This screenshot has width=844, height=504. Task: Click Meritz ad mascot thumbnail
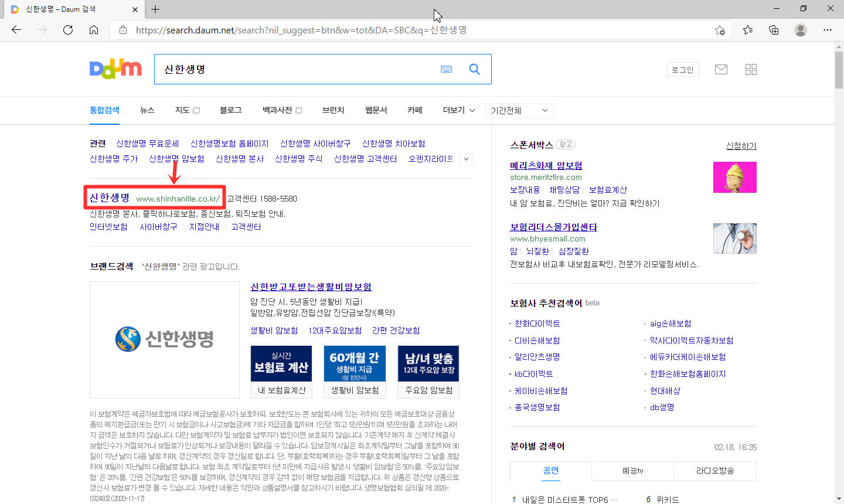pyautogui.click(x=735, y=177)
